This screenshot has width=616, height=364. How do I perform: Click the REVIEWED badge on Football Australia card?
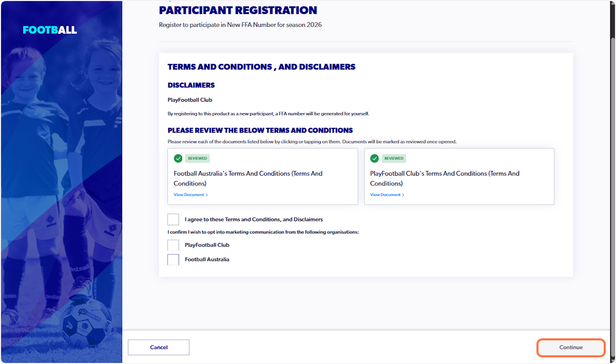[197, 158]
